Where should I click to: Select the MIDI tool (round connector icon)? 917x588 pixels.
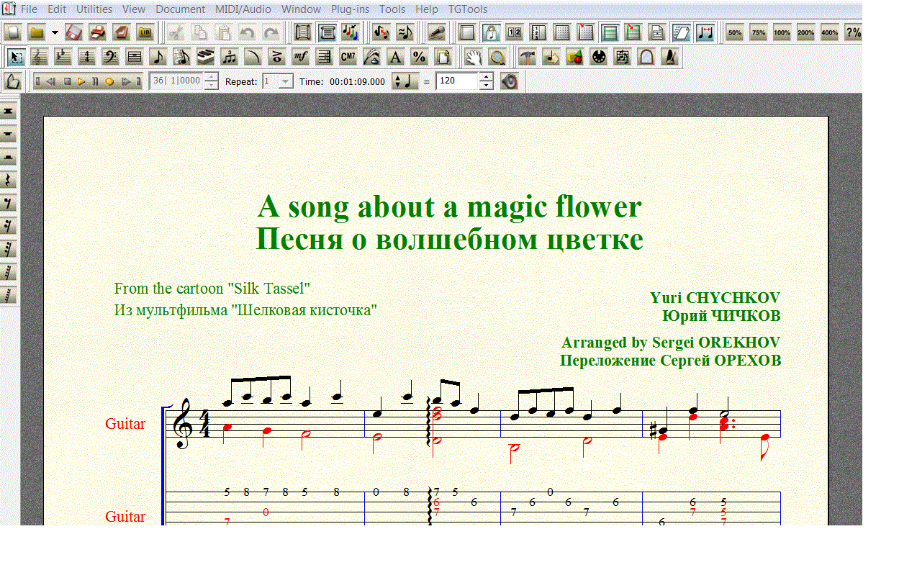[x=599, y=57]
